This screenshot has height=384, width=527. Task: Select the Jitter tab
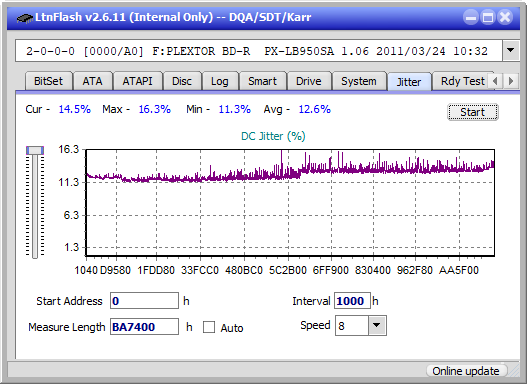pyautogui.click(x=409, y=82)
